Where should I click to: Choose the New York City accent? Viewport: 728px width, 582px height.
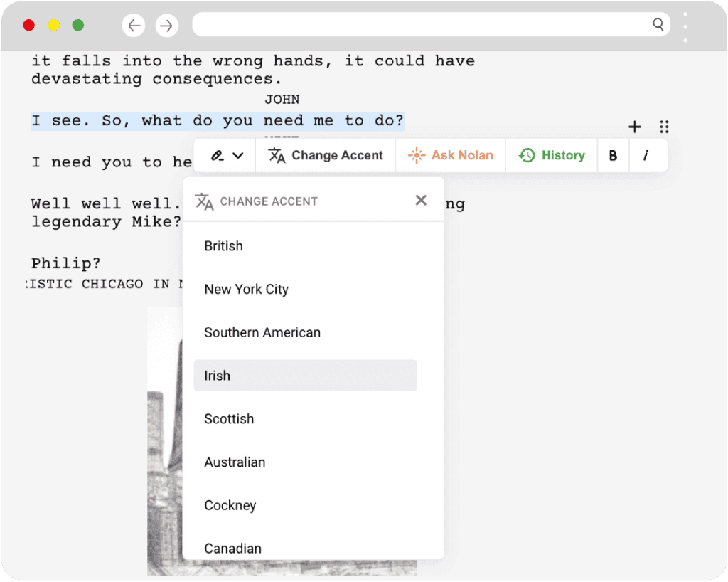(x=246, y=290)
